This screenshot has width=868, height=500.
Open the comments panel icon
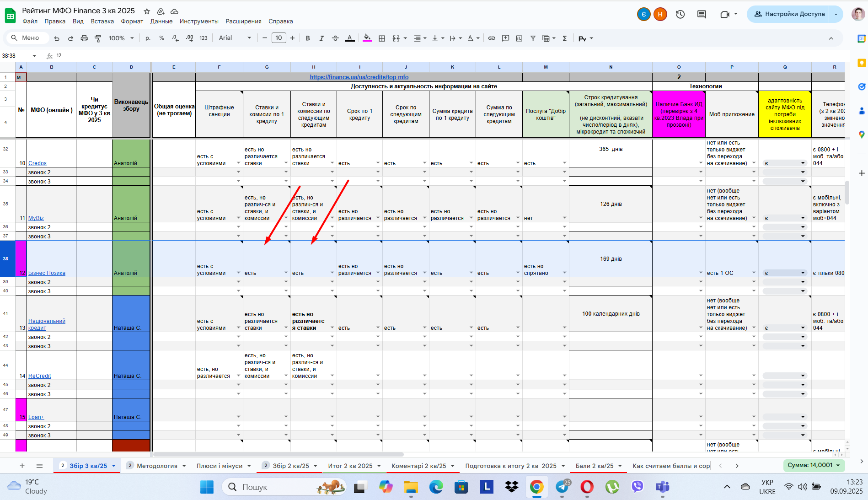pyautogui.click(x=702, y=14)
